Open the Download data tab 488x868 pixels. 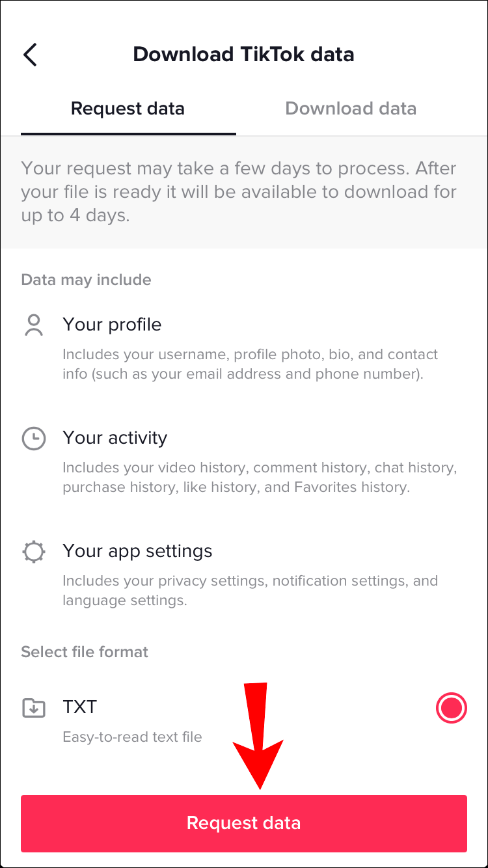(351, 109)
